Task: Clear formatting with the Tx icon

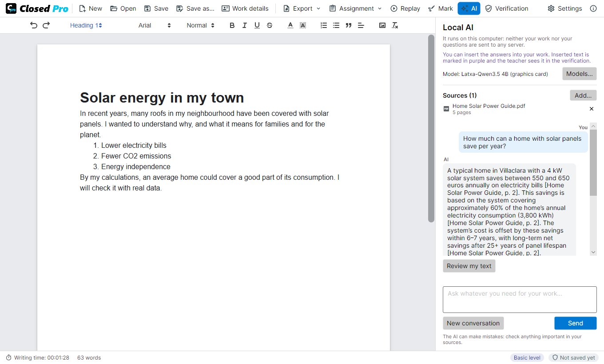Action: pyautogui.click(x=395, y=25)
